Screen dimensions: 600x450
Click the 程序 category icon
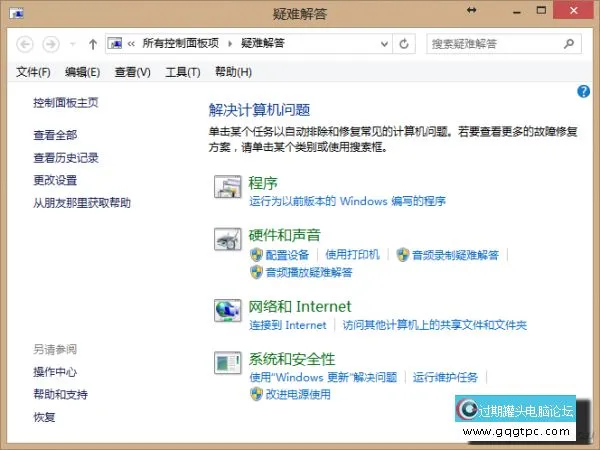228,187
